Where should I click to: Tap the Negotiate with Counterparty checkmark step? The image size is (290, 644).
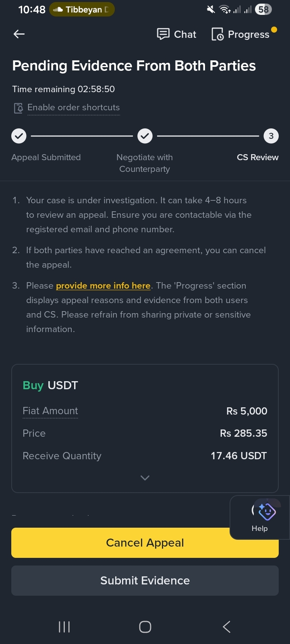[145, 136]
